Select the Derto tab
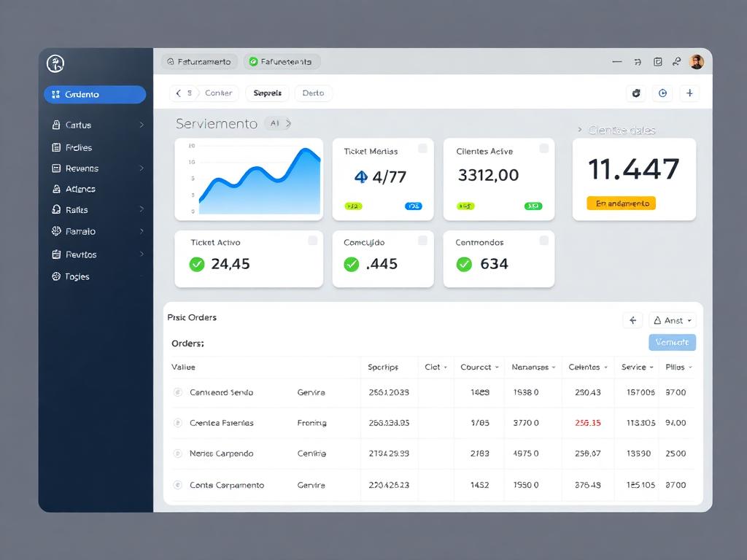Viewport: 747px width, 560px height. [x=313, y=93]
